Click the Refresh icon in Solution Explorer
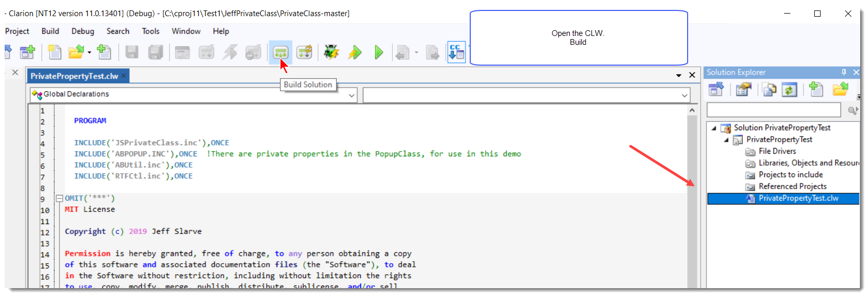Viewport: 868px width, 296px height. pyautogui.click(x=789, y=90)
